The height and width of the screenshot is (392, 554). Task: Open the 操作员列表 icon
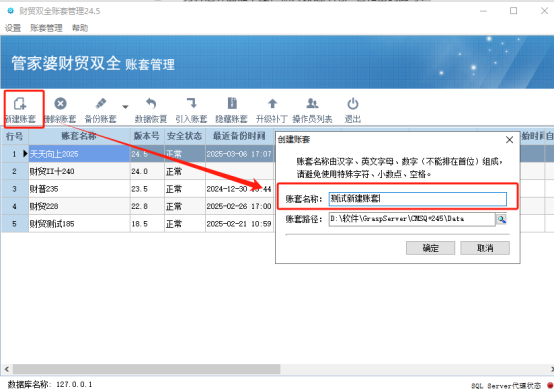pos(312,104)
